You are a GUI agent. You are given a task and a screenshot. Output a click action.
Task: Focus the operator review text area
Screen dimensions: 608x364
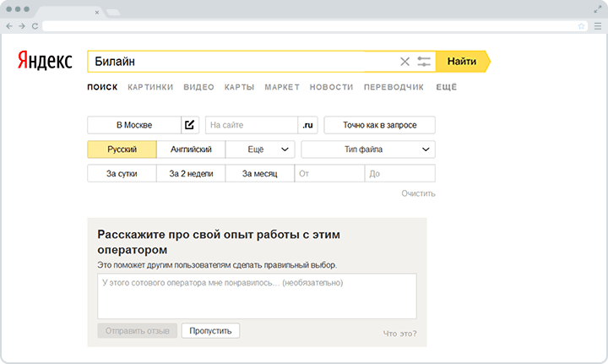pos(257,296)
